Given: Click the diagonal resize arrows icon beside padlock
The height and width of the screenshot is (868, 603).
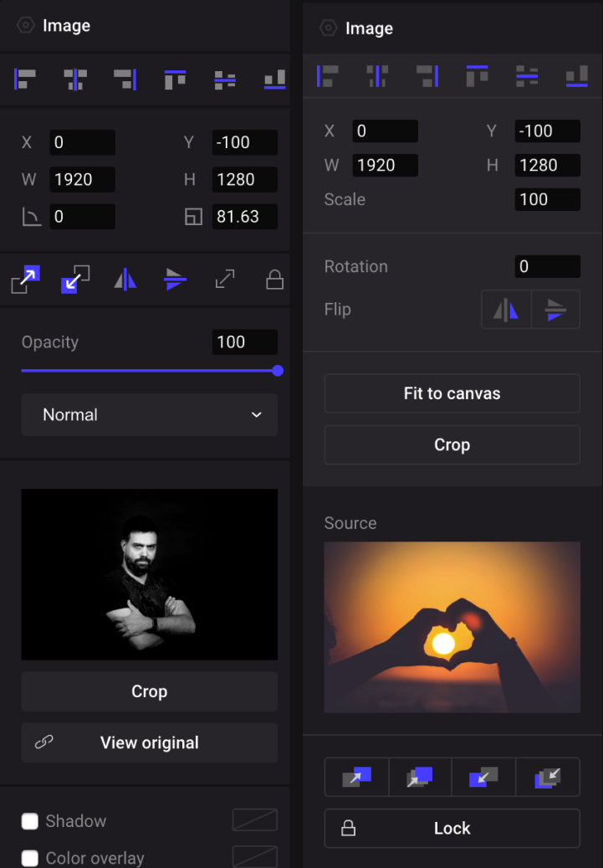Looking at the screenshot, I should [x=225, y=280].
